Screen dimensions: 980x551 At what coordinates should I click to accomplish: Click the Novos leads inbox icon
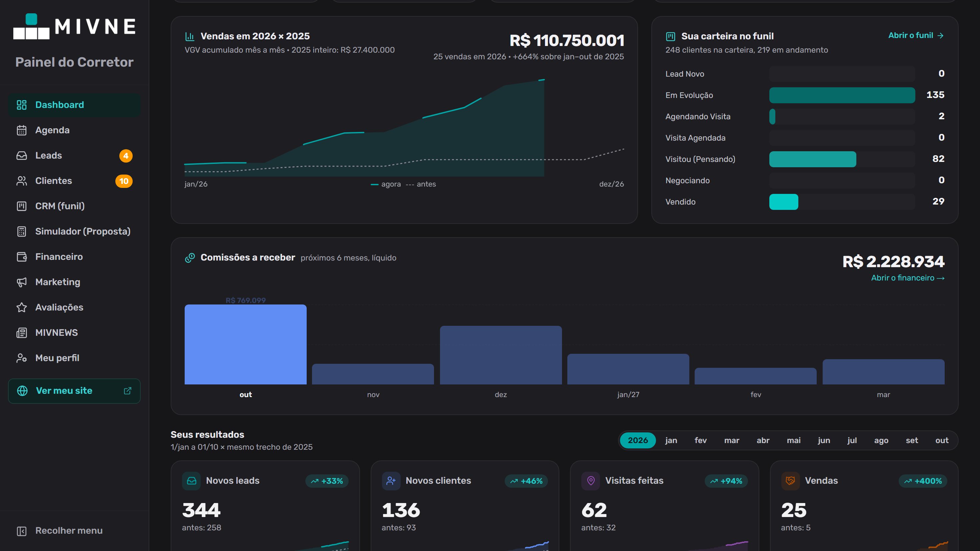click(x=191, y=481)
